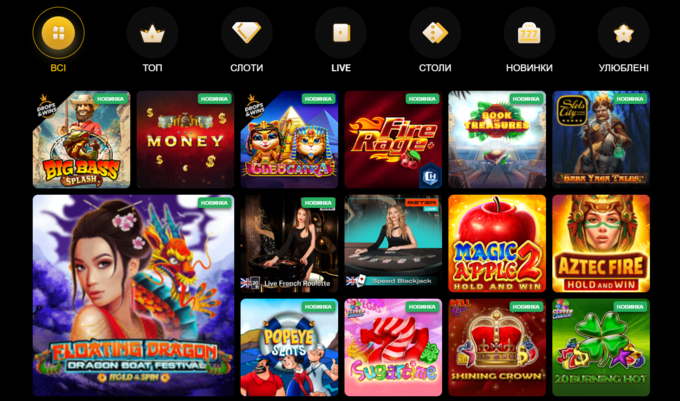Show УЛЮБЛЕНІ favorites star icon

(623, 33)
